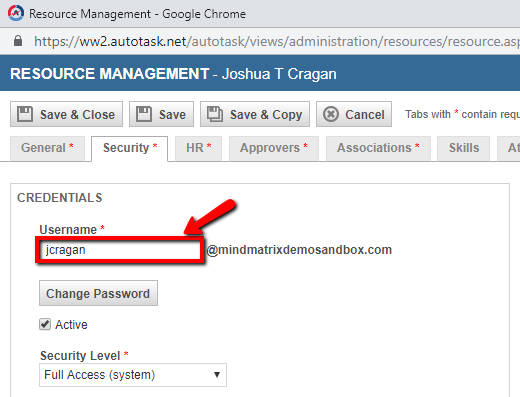Click the padlock icon in address bar

click(x=18, y=41)
